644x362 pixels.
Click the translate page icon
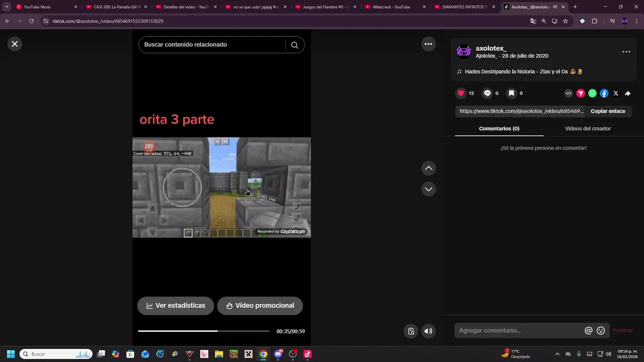[x=533, y=21]
